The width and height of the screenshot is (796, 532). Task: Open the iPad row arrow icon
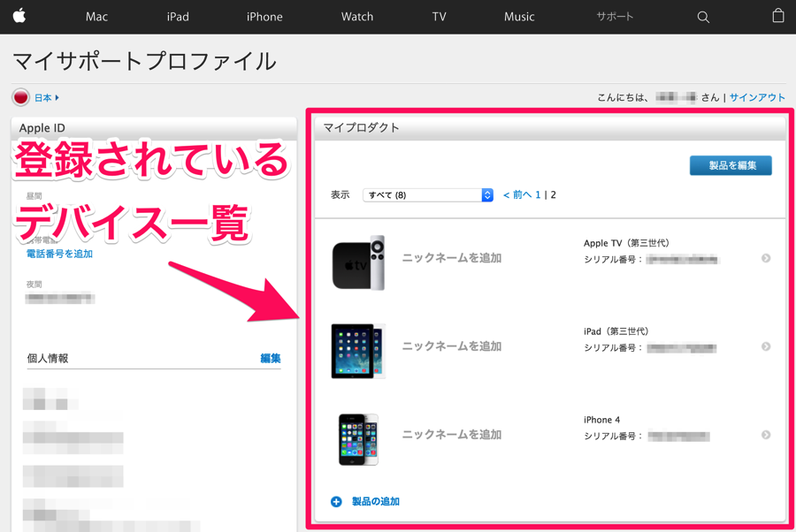766,346
